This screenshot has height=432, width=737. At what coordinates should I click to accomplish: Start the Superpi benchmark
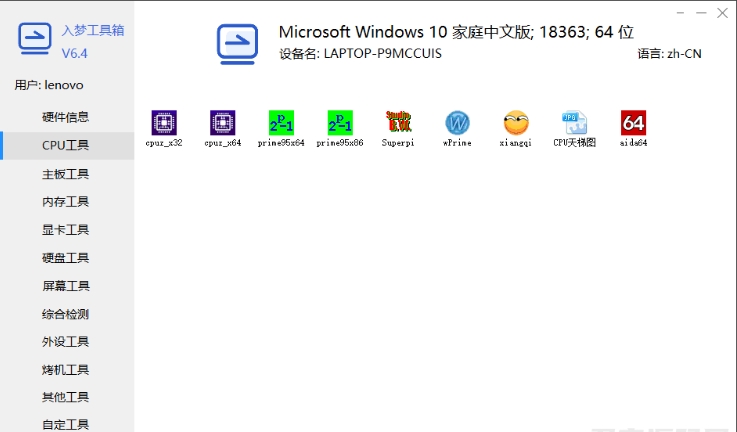click(x=398, y=128)
